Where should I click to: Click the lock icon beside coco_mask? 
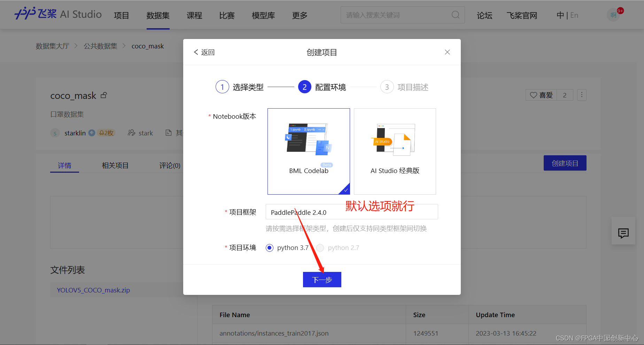[104, 95]
